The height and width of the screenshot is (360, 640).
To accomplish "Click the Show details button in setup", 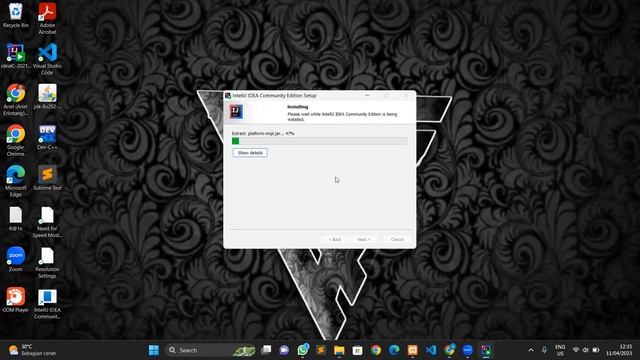I will point(250,153).
